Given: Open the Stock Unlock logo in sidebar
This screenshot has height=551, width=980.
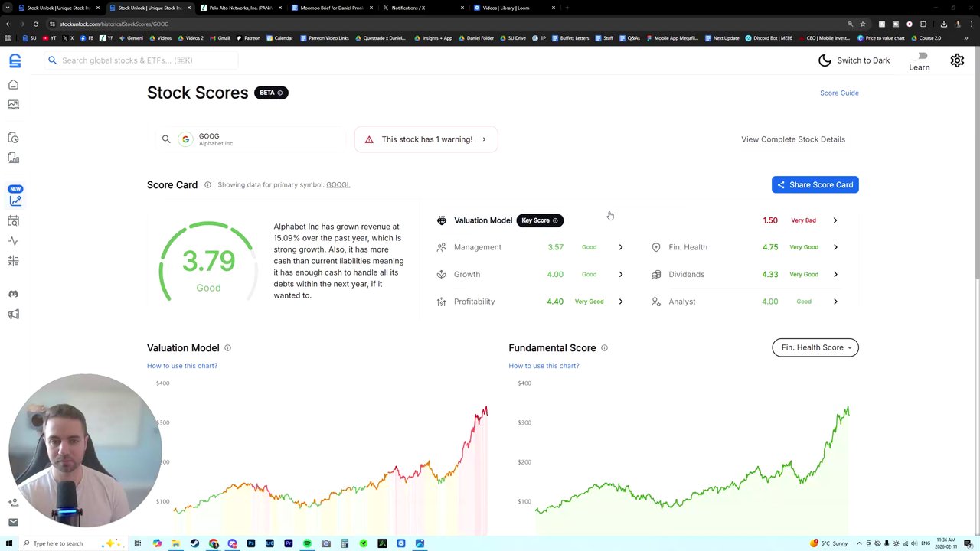Looking at the screenshot, I should point(15,60).
